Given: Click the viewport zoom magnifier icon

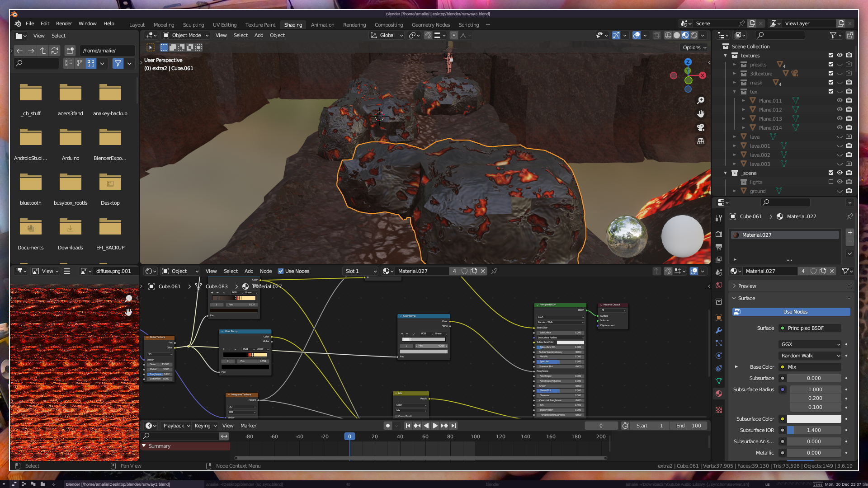Looking at the screenshot, I should (701, 100).
